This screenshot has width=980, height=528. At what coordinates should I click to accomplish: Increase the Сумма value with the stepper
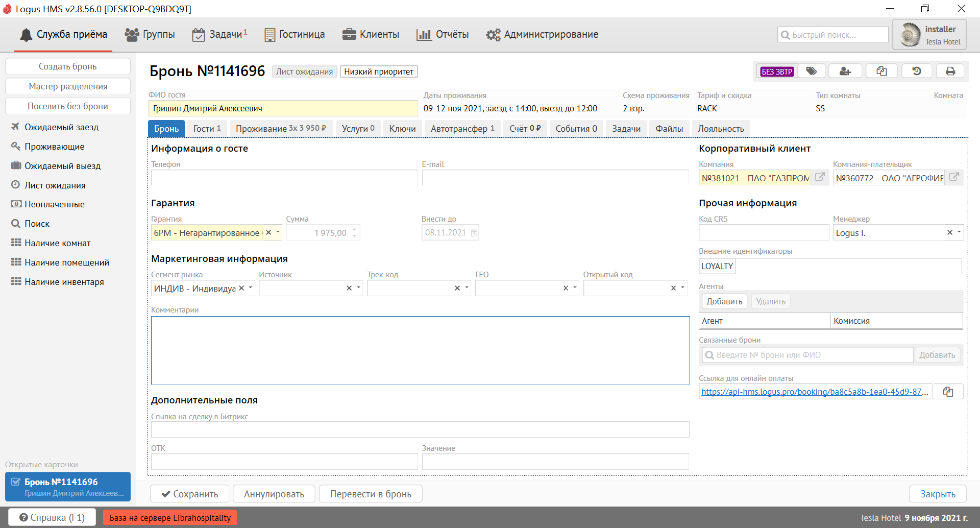click(355, 229)
